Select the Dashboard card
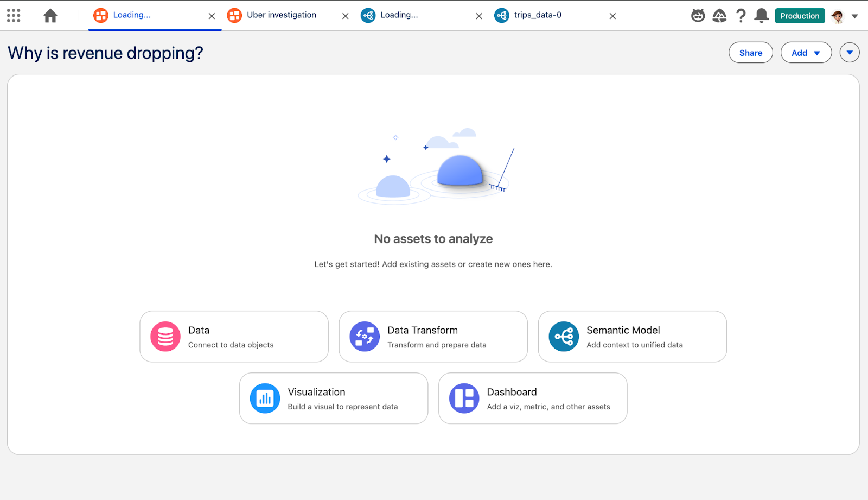 [x=532, y=398]
